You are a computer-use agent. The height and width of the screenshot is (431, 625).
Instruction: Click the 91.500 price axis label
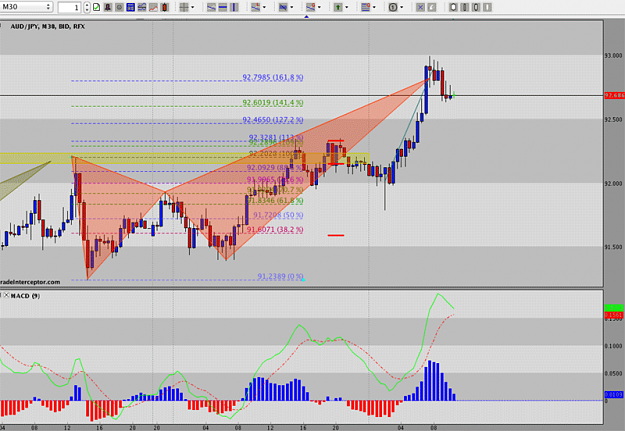[x=613, y=247]
